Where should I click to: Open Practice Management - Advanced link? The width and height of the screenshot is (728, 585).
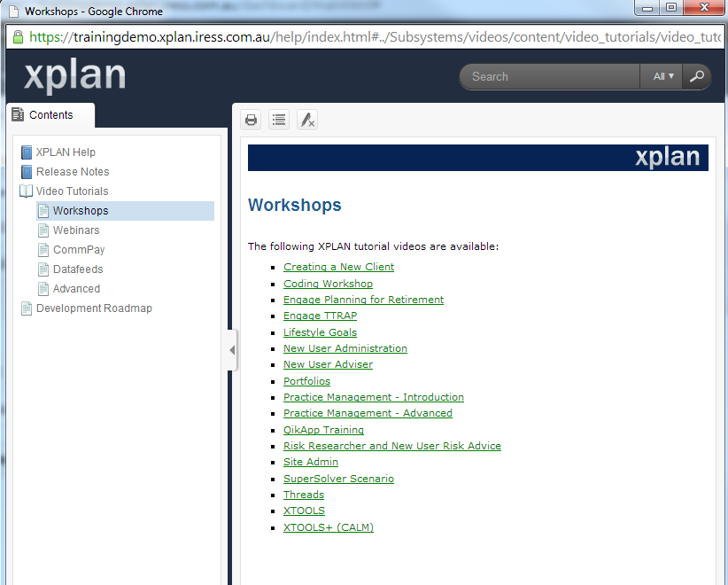click(x=368, y=414)
